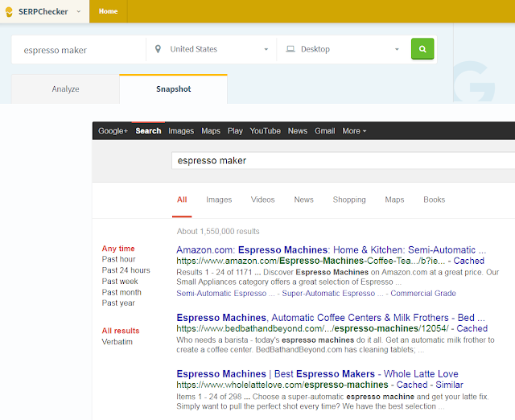Click the desktop device laptop icon
This screenshot has height=420, width=515.
[x=290, y=49]
